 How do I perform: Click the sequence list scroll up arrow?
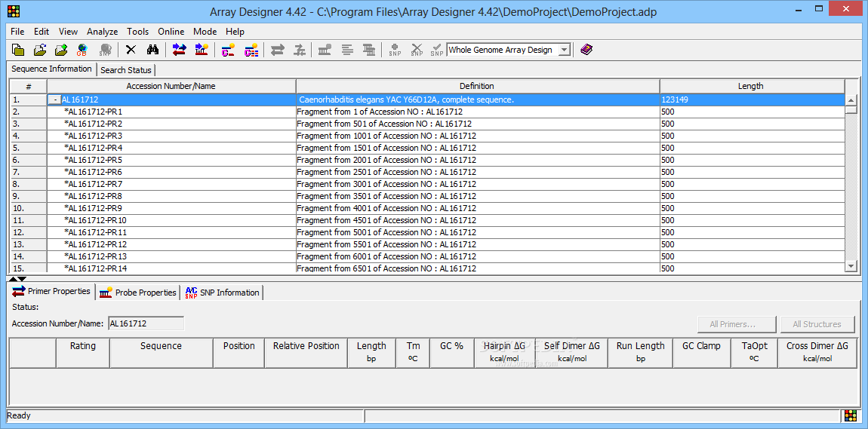click(851, 100)
